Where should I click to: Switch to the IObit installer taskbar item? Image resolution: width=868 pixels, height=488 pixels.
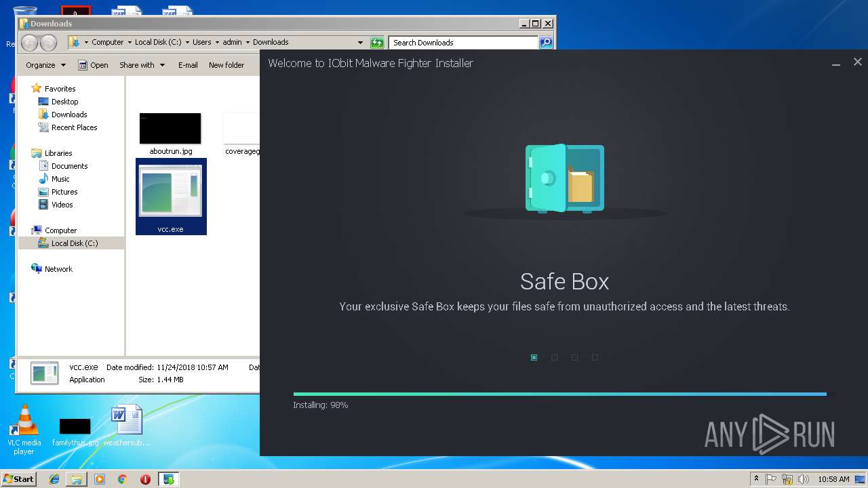pos(168,479)
